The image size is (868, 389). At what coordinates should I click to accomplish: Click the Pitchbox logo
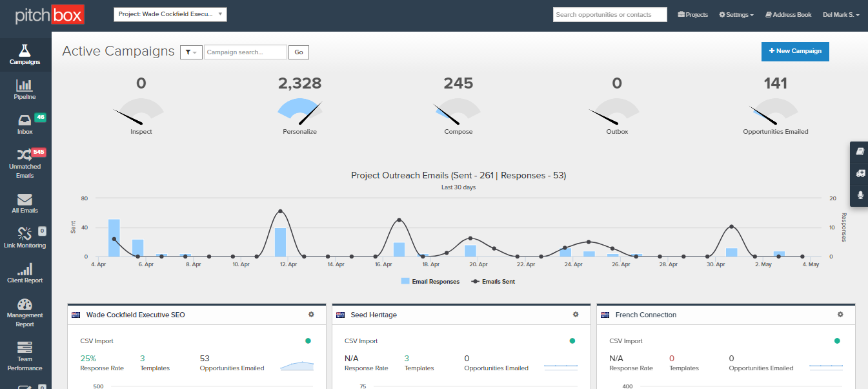pyautogui.click(x=50, y=14)
